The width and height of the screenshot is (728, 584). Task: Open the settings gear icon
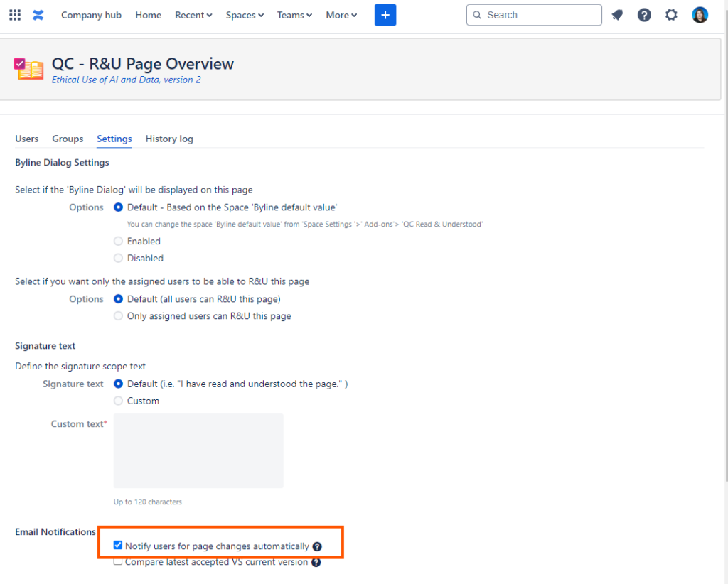click(671, 15)
